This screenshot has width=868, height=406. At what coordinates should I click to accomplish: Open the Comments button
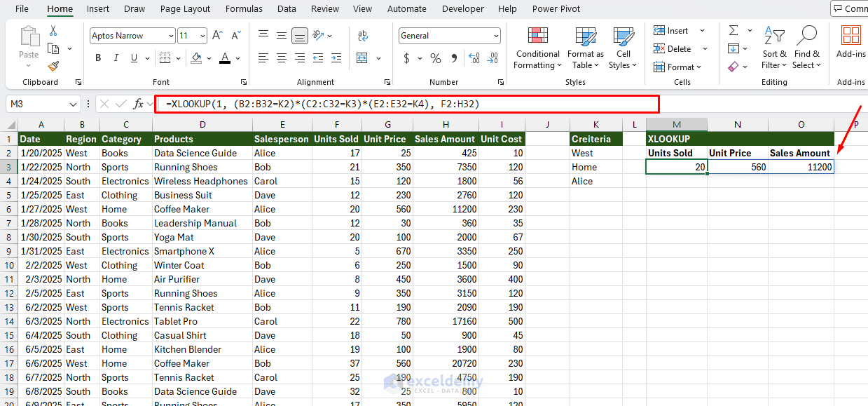(x=849, y=8)
